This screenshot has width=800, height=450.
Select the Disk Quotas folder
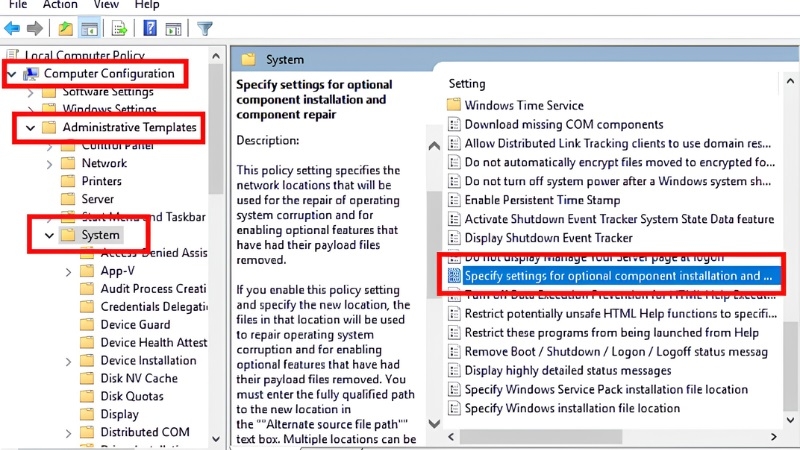click(132, 396)
